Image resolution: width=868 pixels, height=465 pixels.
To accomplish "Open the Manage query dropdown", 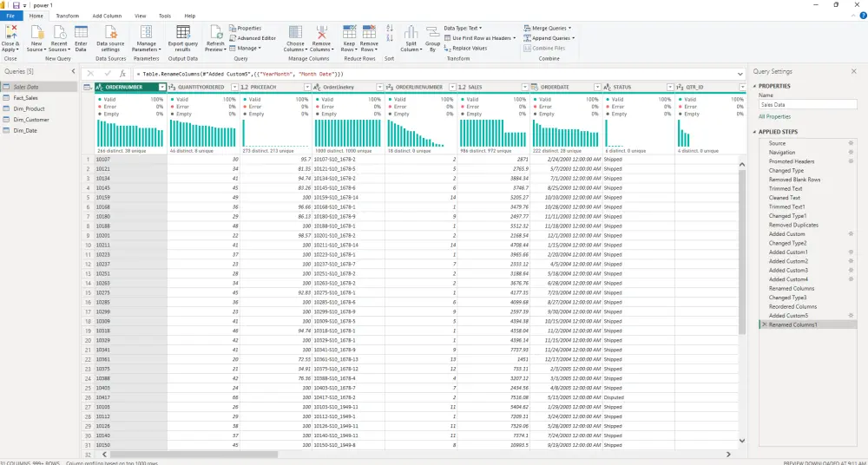I will click(246, 49).
